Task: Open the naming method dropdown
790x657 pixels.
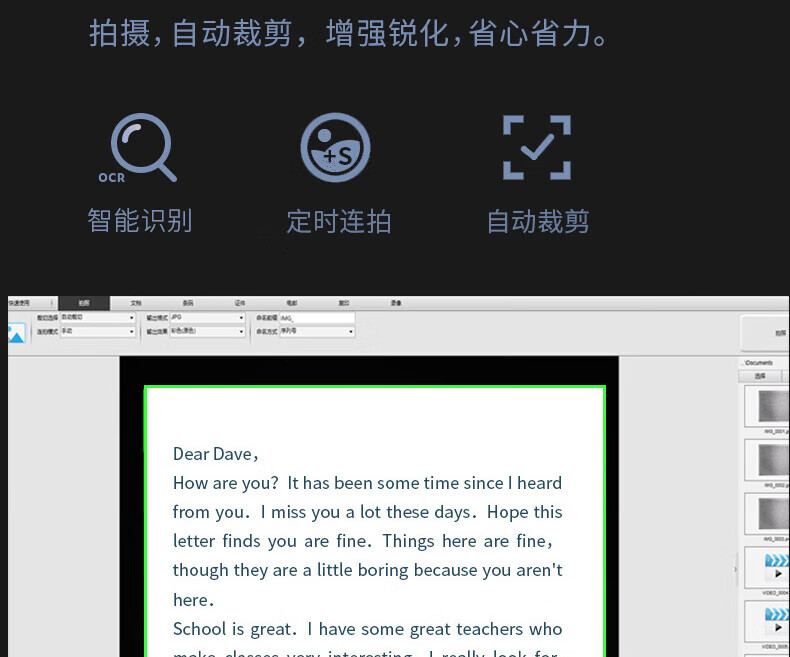Action: tap(317, 331)
